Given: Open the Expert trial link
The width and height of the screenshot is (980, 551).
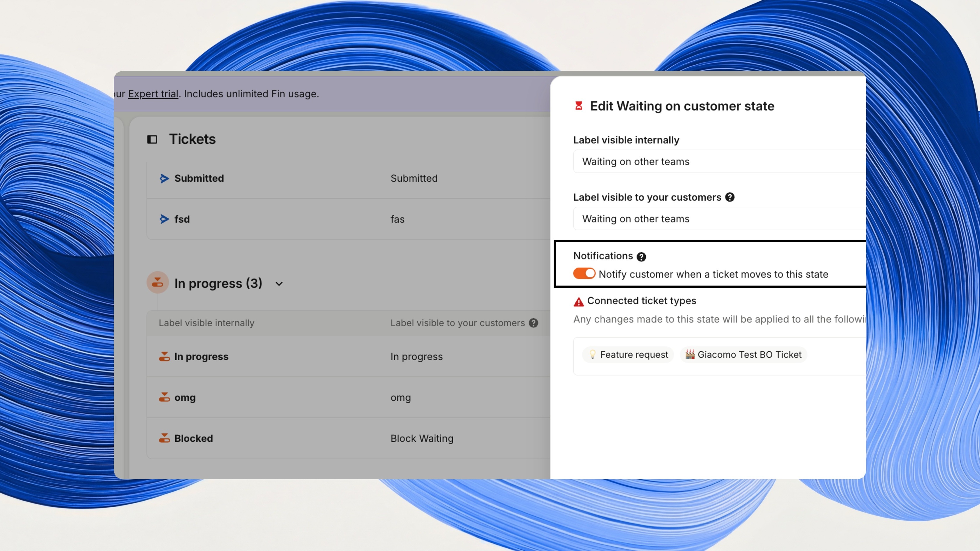Looking at the screenshot, I should point(153,94).
